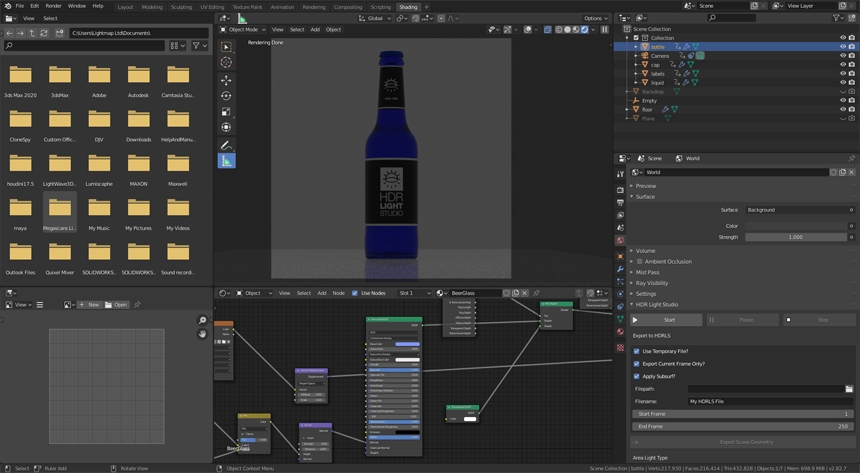Image resolution: width=860 pixels, height=473 pixels.
Task: Open the Tool properties tab
Action: tap(620, 174)
